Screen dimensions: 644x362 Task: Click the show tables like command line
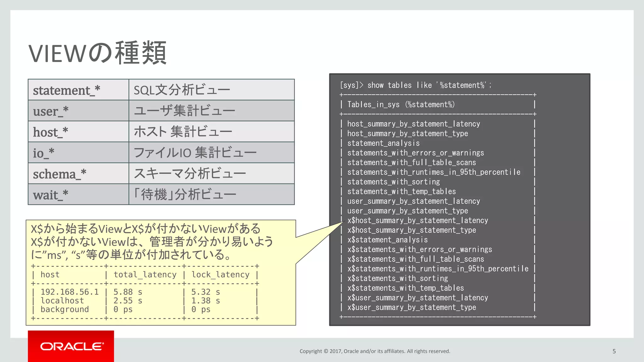tap(416, 85)
